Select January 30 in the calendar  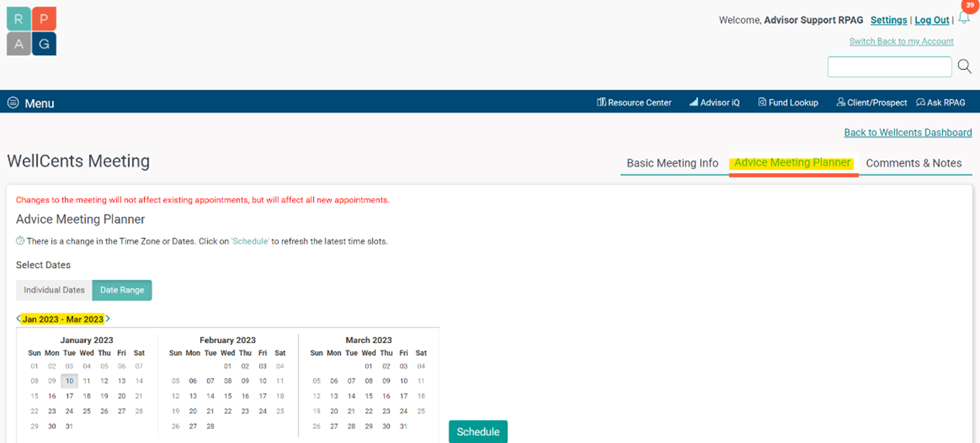pos(52,426)
